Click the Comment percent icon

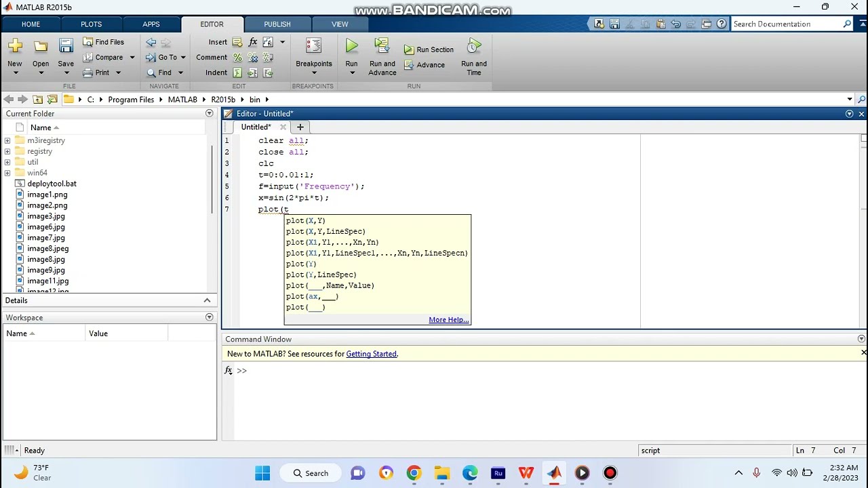coord(237,58)
